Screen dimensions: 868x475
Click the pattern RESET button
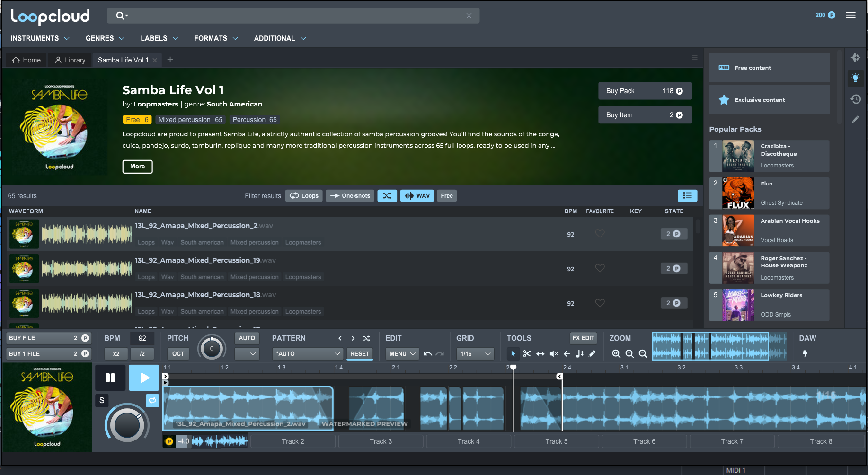point(360,353)
